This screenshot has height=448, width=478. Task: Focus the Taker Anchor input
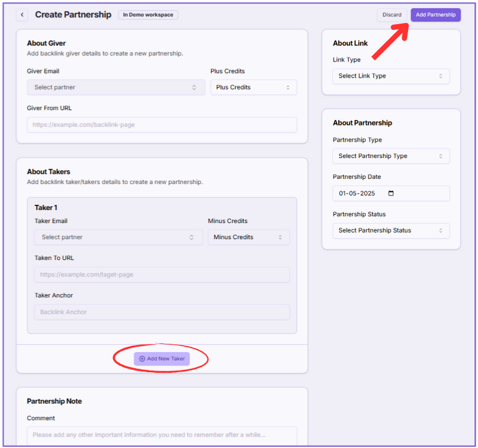pos(162,312)
